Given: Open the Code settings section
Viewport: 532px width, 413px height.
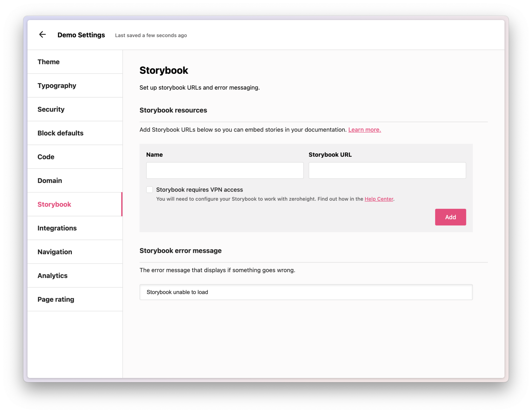Looking at the screenshot, I should tap(75, 157).
